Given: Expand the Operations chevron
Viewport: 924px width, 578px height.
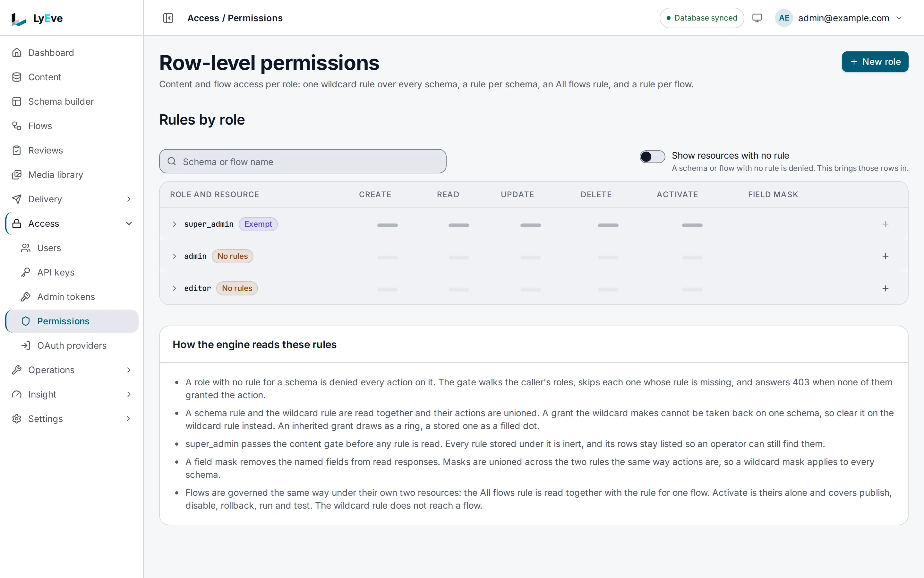Looking at the screenshot, I should 129,370.
